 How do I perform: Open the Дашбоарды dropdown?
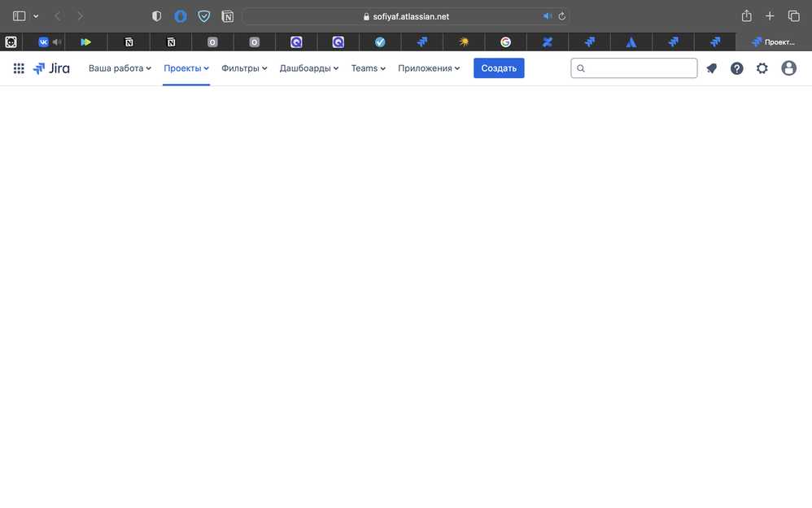[308, 68]
